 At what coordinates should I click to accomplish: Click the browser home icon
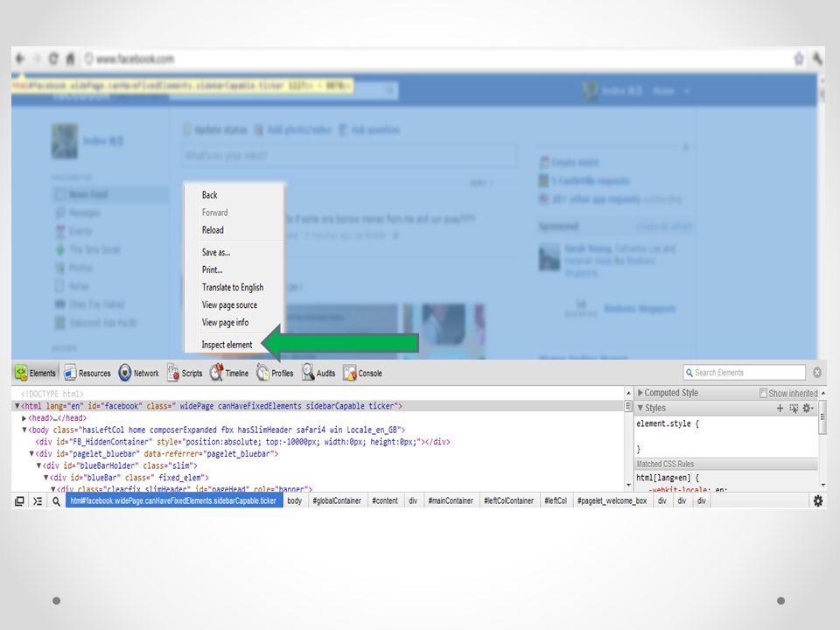(x=70, y=59)
